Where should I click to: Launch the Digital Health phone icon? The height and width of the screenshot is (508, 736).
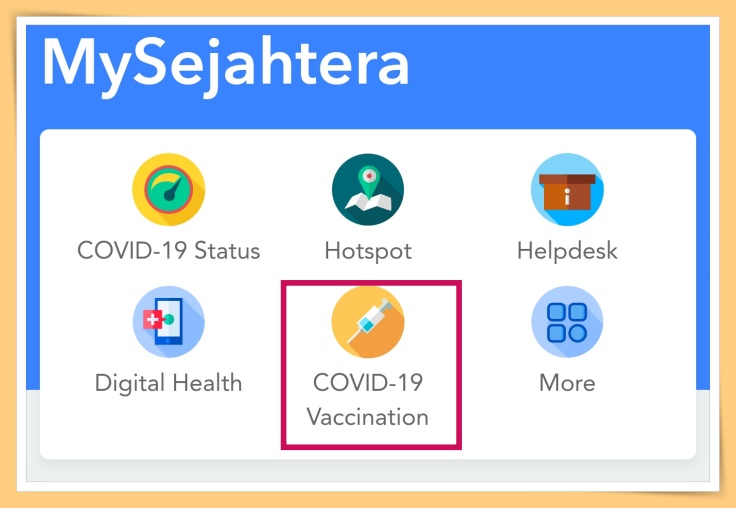click(169, 322)
